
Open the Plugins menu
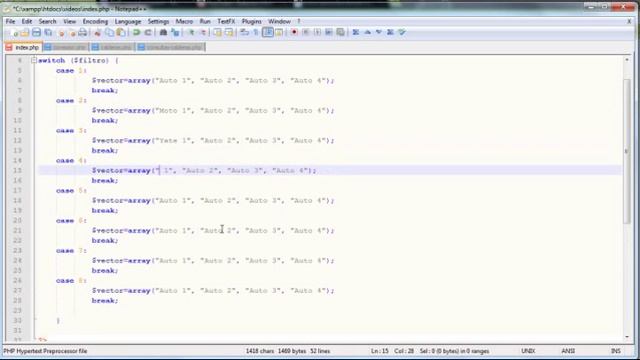click(x=251, y=21)
